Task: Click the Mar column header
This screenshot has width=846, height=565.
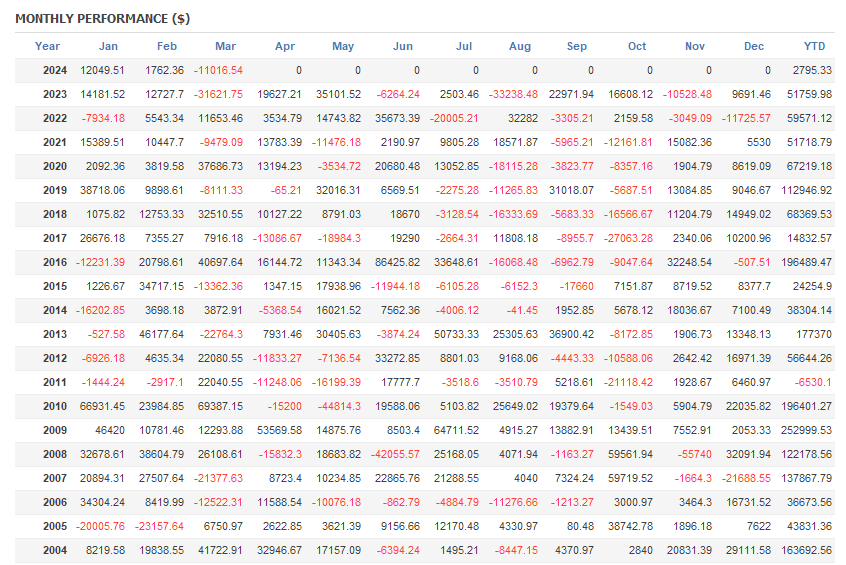Action: [226, 46]
